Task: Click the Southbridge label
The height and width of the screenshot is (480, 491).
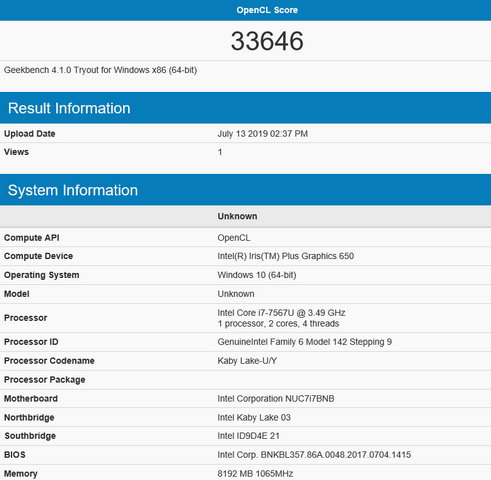Action: coord(30,436)
